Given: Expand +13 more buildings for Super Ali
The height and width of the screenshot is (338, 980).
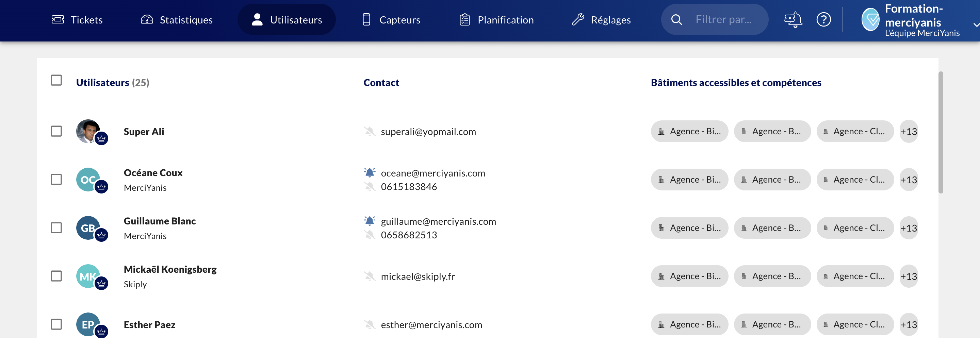Looking at the screenshot, I should coord(908,132).
